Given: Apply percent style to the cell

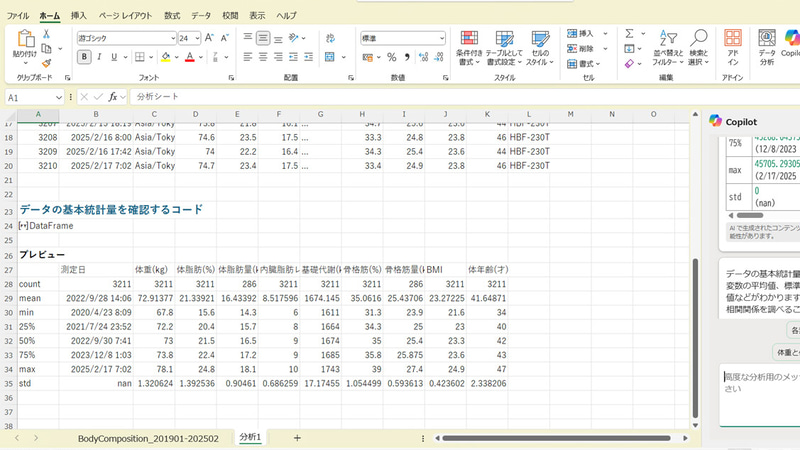Looking at the screenshot, I should click(x=391, y=57).
